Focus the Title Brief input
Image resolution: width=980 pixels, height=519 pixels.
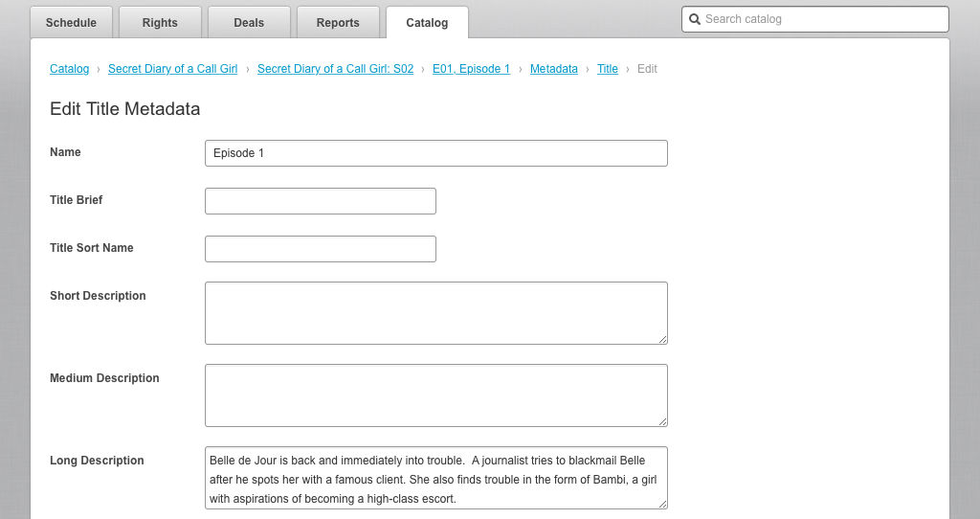tap(321, 201)
